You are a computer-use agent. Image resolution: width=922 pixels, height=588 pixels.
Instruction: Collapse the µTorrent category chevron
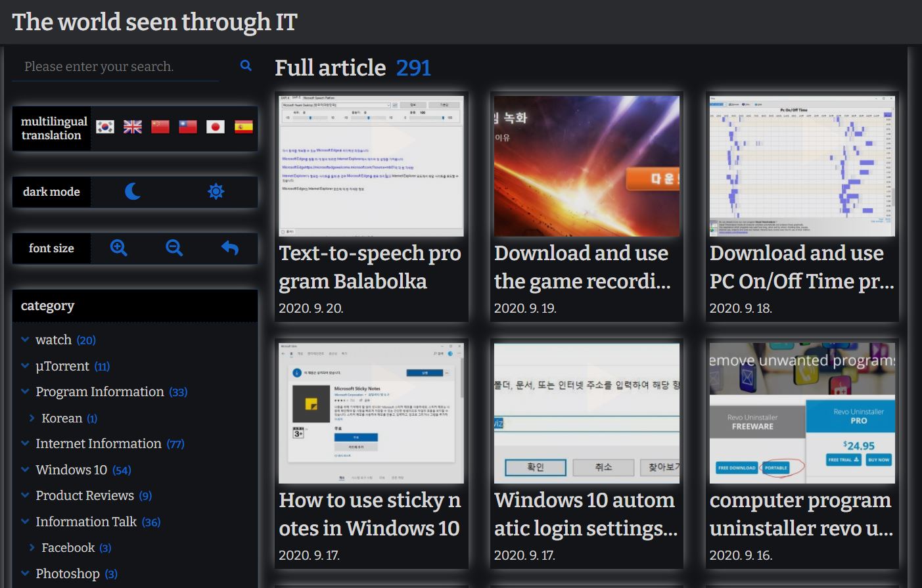pos(25,366)
